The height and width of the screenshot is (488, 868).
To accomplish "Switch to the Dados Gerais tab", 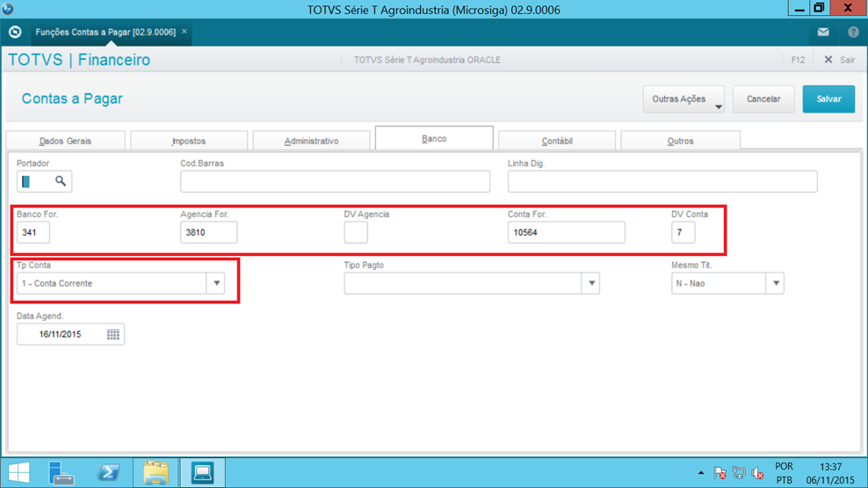I will tap(65, 141).
